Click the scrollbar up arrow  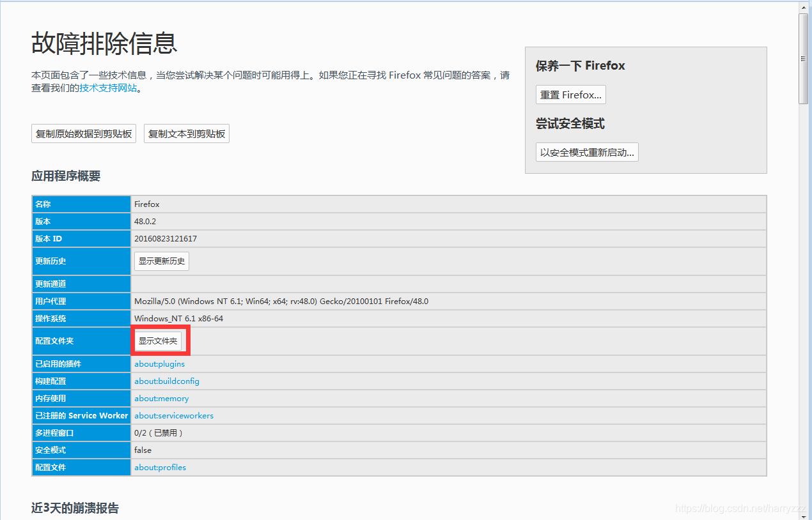click(804, 6)
